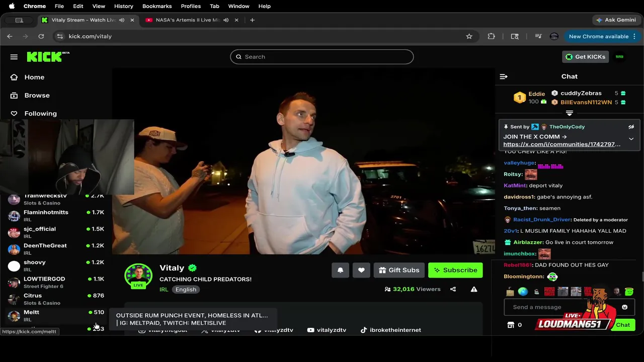The image size is (644, 362).
Task: Mute the NASA Artemis II tab audio
Action: [225, 20]
